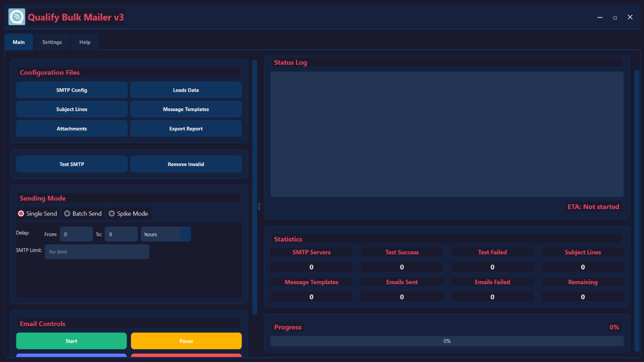Screen dimensions: 644x362
Task: Pause the email sending
Action: (186, 341)
